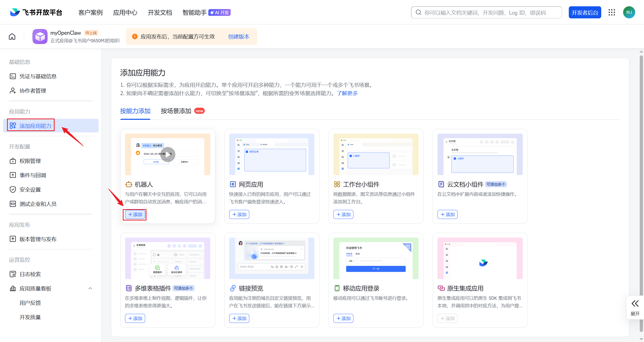Open 开发质量 in the sidebar
Image resolution: width=644 pixels, height=342 pixels.
pyautogui.click(x=30, y=317)
